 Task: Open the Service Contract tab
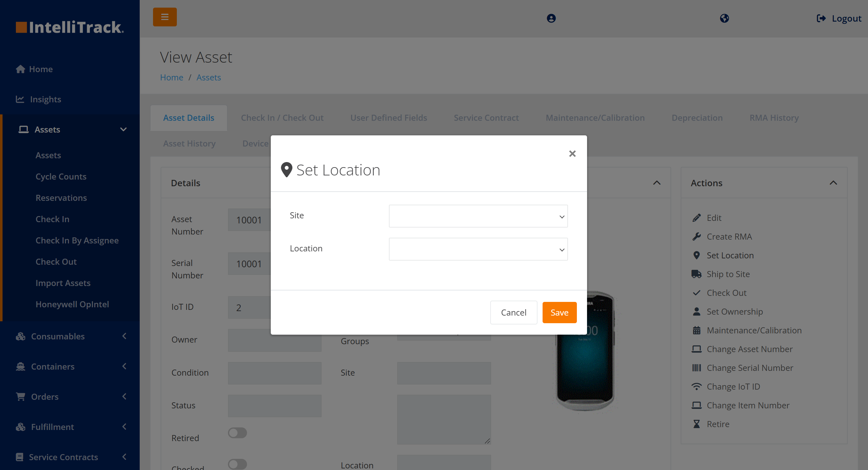486,118
